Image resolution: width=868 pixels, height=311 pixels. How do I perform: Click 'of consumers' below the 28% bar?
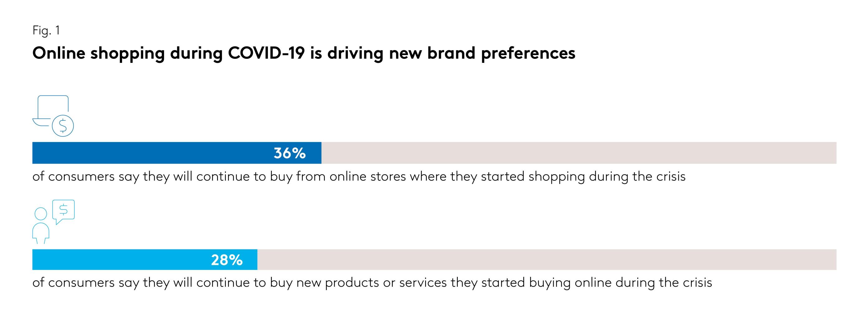click(x=74, y=283)
